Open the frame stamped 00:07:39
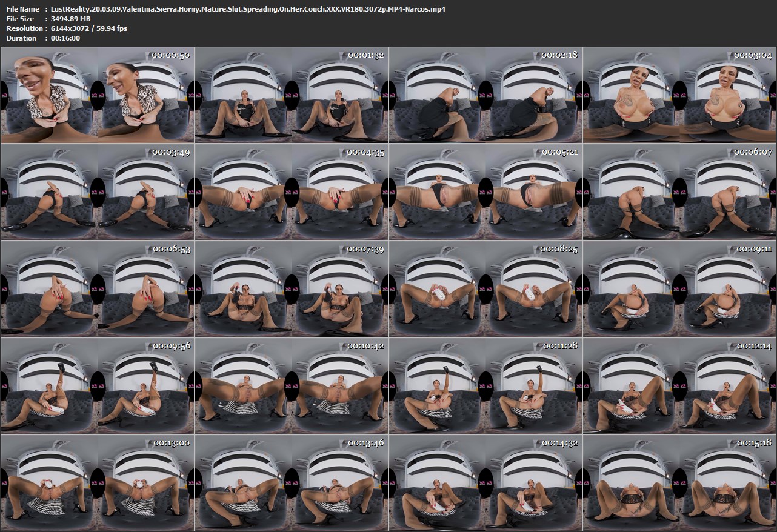Image resolution: width=777 pixels, height=532 pixels. [292, 288]
